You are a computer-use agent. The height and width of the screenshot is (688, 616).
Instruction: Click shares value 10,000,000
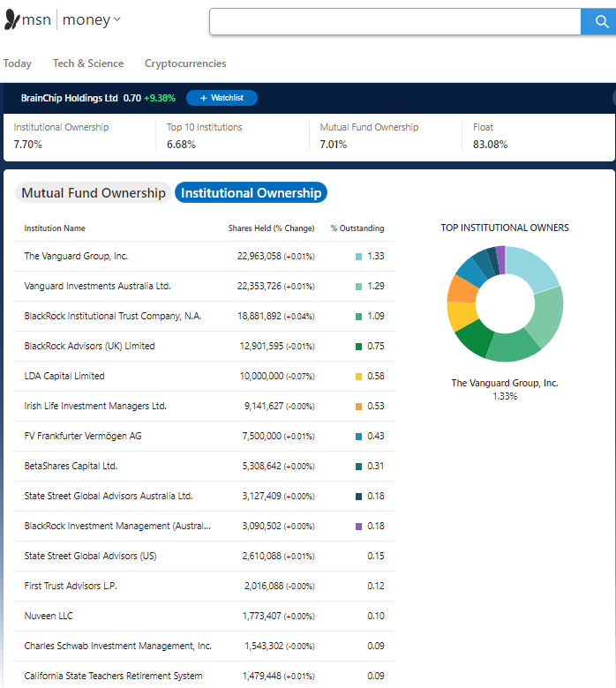262,376
